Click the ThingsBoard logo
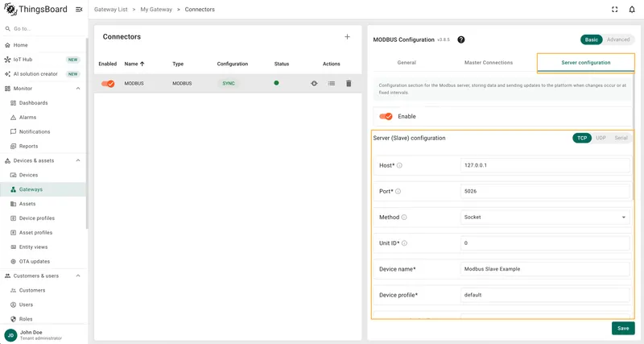This screenshot has width=644, height=344. (x=35, y=9)
